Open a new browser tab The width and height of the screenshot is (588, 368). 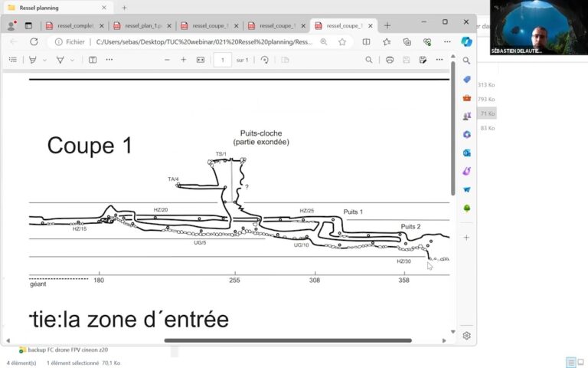(x=387, y=25)
